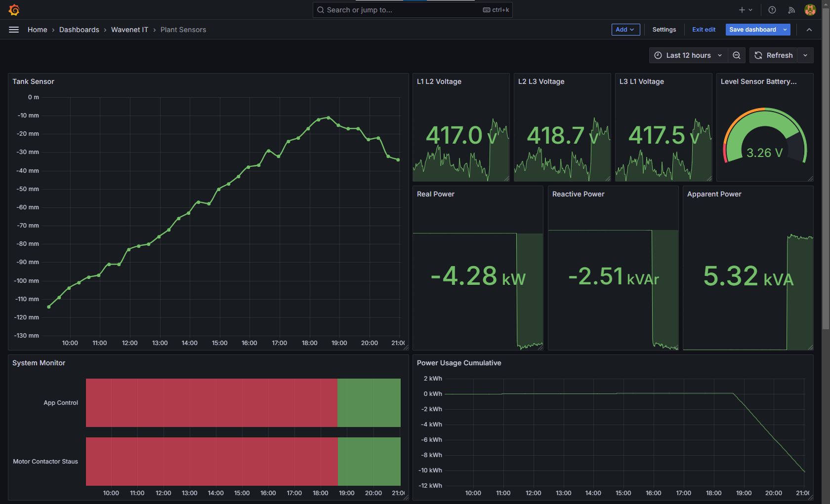Viewport: 830px width, 504px height.
Task: Open the hamburger navigation menu
Action: click(14, 30)
